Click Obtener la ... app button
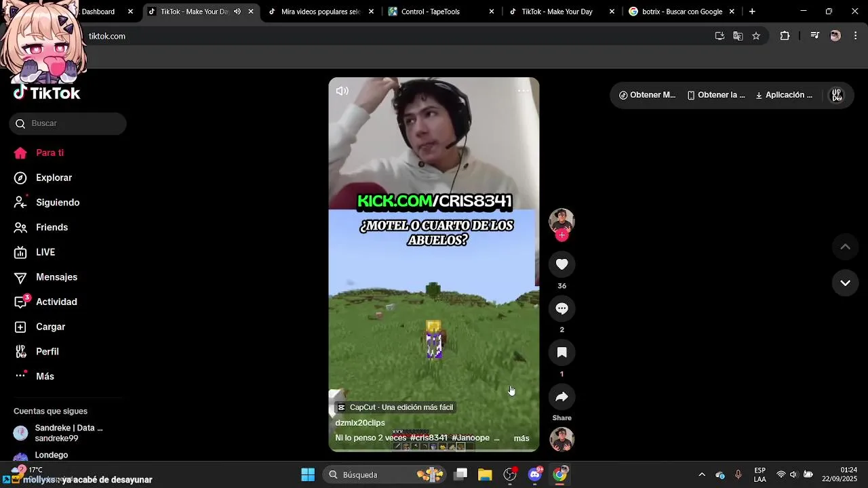Image resolution: width=868 pixels, height=488 pixels. click(716, 95)
